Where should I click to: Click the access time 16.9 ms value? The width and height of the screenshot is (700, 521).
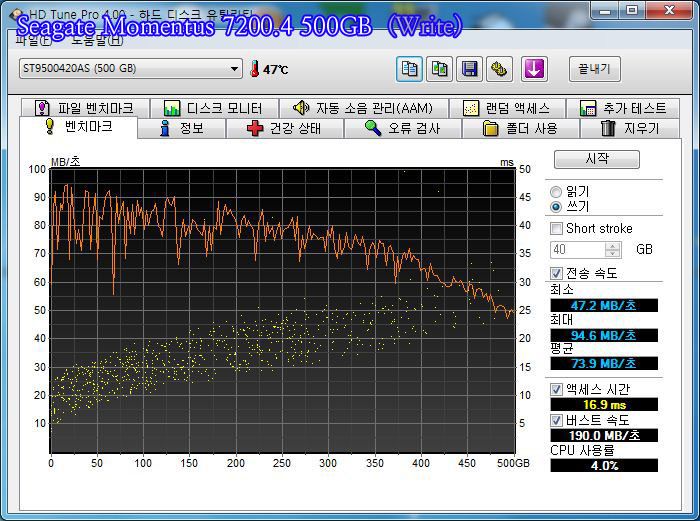tap(604, 404)
